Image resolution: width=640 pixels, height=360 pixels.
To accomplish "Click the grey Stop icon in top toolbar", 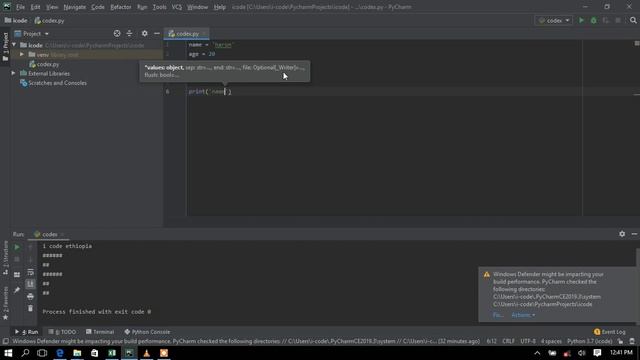I will click(x=618, y=20).
